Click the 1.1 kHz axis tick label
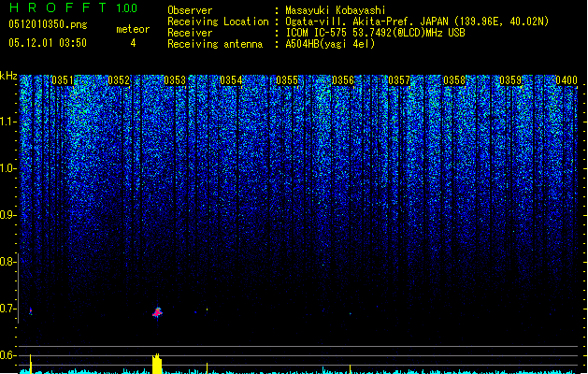This screenshot has width=588, height=374. click(7, 122)
